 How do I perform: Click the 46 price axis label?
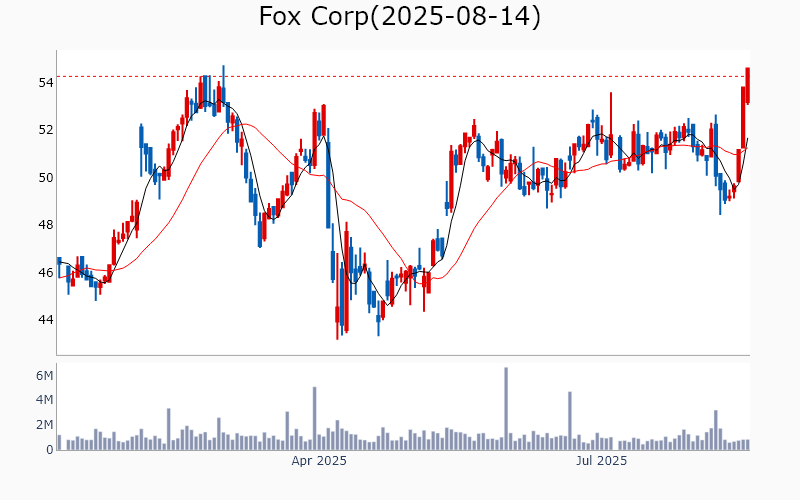(x=46, y=272)
